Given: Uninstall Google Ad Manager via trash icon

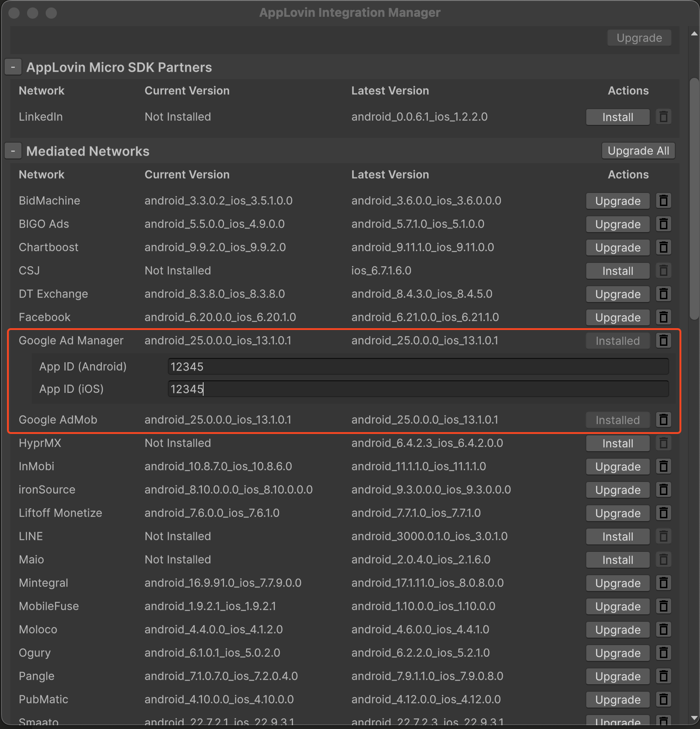Looking at the screenshot, I should [663, 341].
